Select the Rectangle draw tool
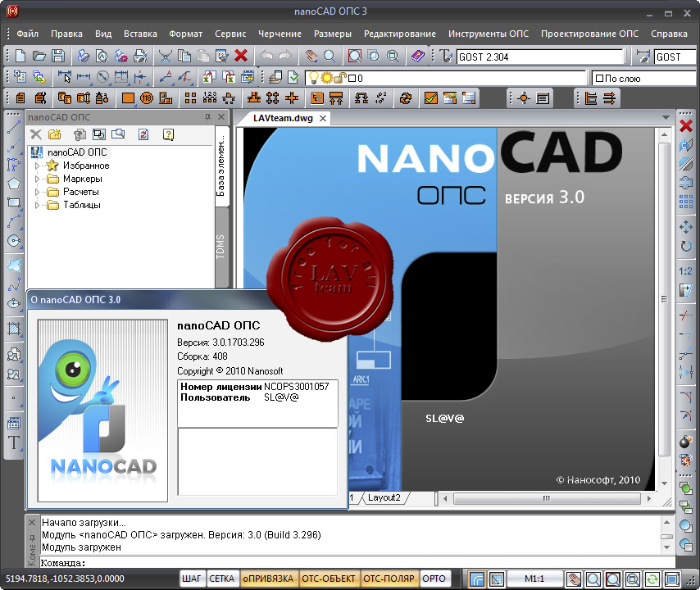700x590 pixels. point(14,202)
